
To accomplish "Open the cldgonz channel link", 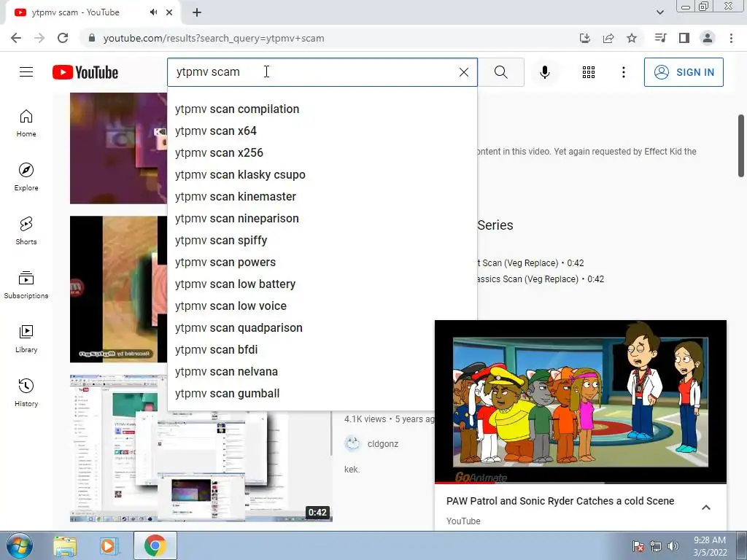I will coord(382,444).
